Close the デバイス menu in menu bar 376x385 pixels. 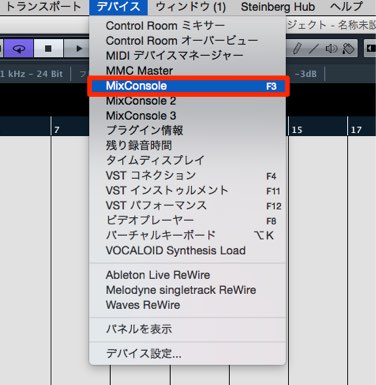pos(118,7)
